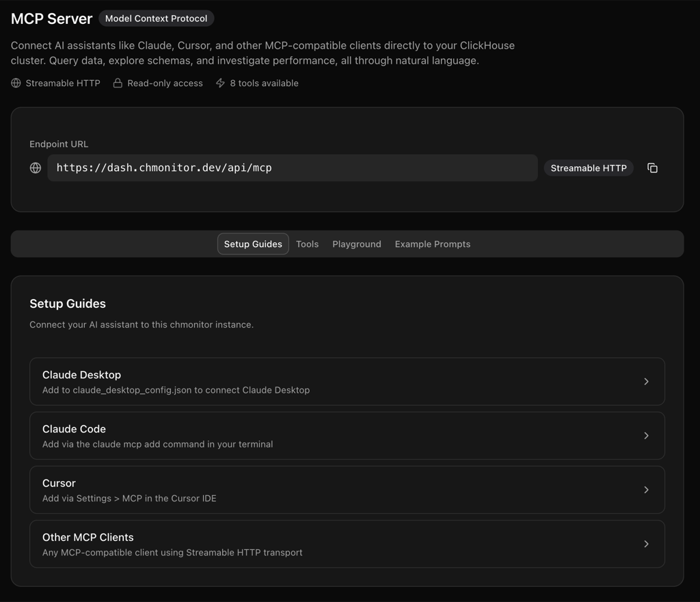This screenshot has height=602, width=700.
Task: Click the globe icon beside the endpoint URL
Action: 36,168
